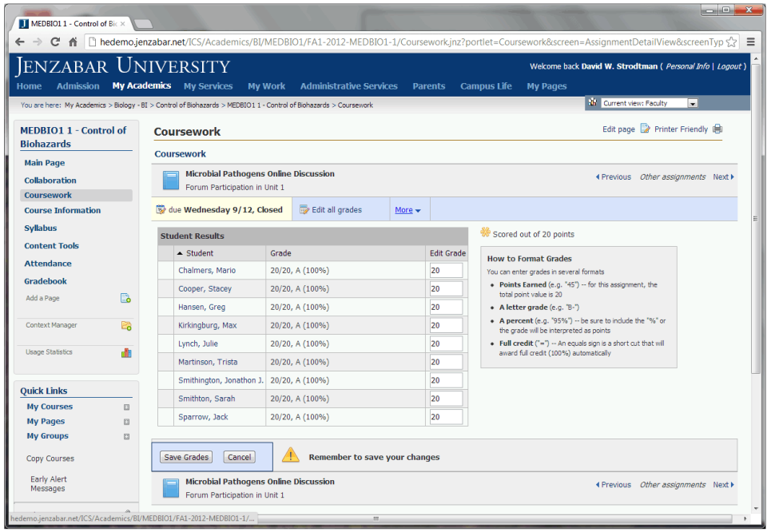Click the Edit page pencil icon
This screenshot has height=532, width=767.
(646, 129)
